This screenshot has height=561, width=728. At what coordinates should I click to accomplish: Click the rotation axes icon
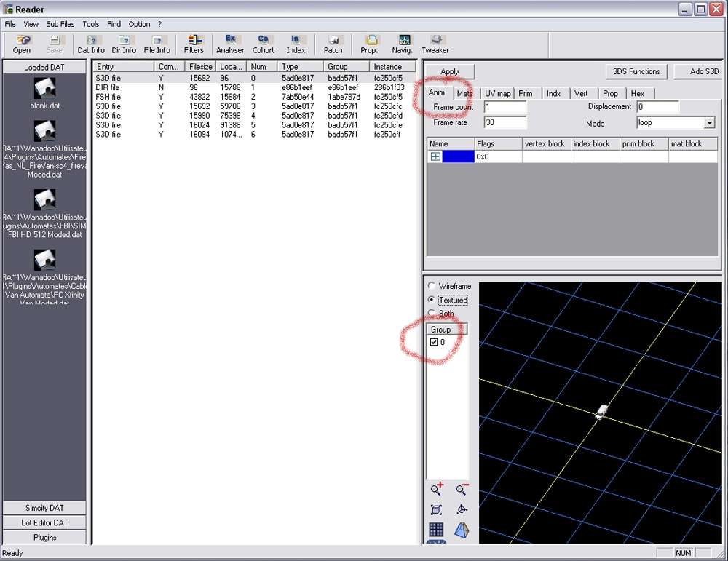click(x=462, y=509)
